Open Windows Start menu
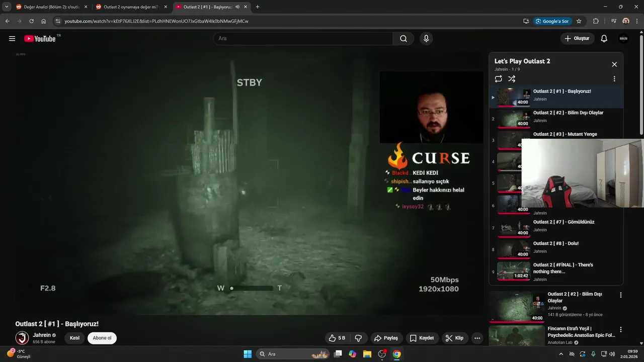The image size is (644, 362). coord(248,354)
